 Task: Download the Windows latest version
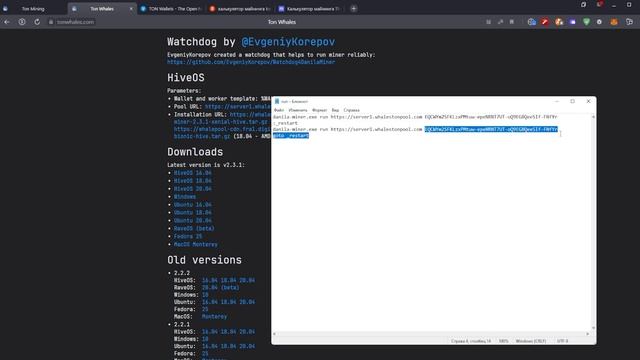184,197
